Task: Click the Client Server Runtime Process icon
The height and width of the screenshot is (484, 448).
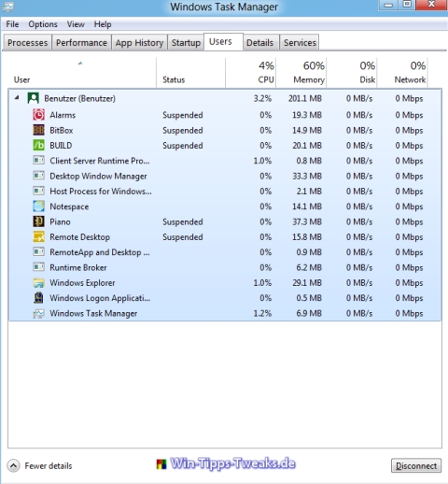Action: (x=38, y=161)
